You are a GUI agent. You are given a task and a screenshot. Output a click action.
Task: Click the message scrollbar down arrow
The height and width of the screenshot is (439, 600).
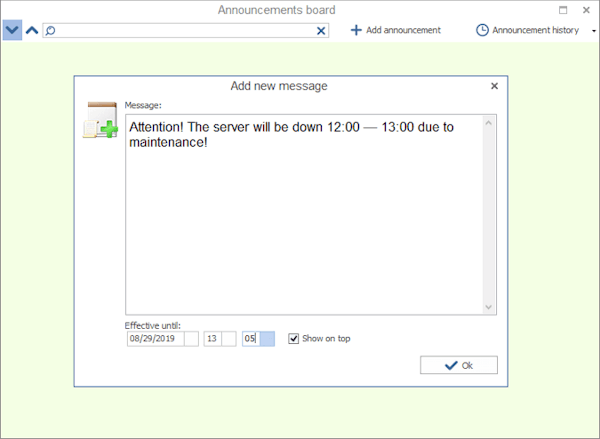pos(489,307)
